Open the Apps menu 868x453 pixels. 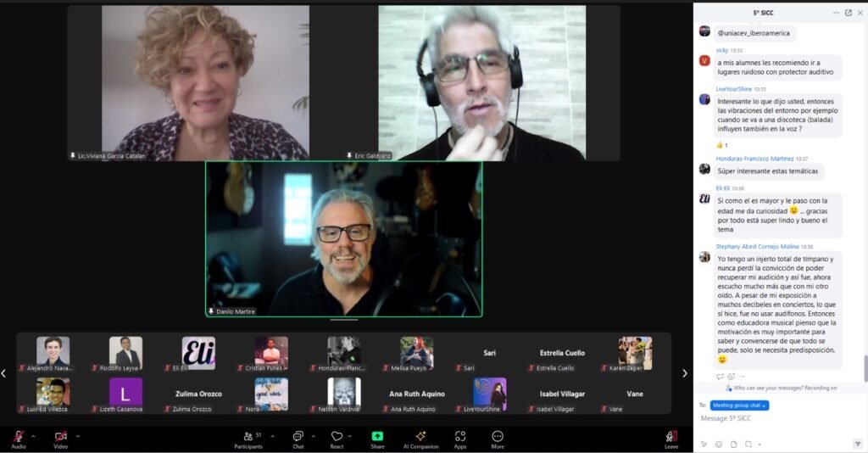[460, 439]
